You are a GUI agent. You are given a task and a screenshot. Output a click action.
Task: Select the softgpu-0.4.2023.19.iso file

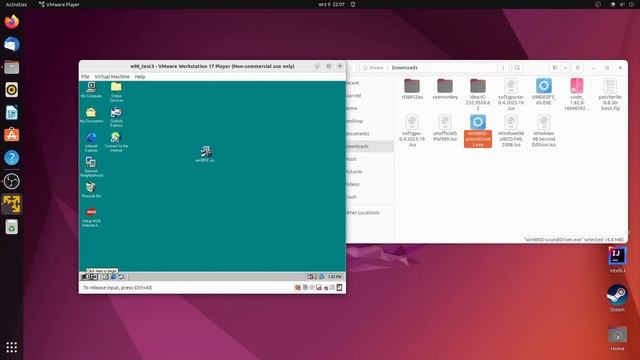tap(412, 131)
